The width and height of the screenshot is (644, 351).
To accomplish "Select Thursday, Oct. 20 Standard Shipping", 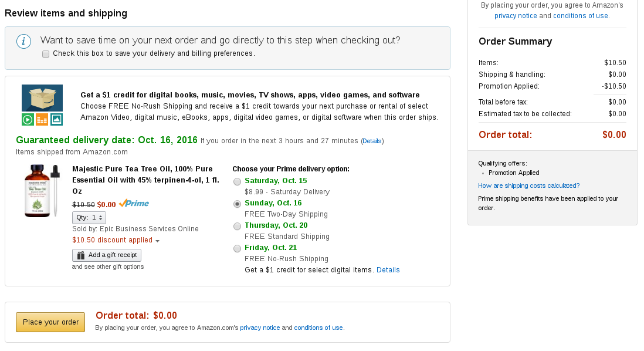I will click(x=237, y=226).
